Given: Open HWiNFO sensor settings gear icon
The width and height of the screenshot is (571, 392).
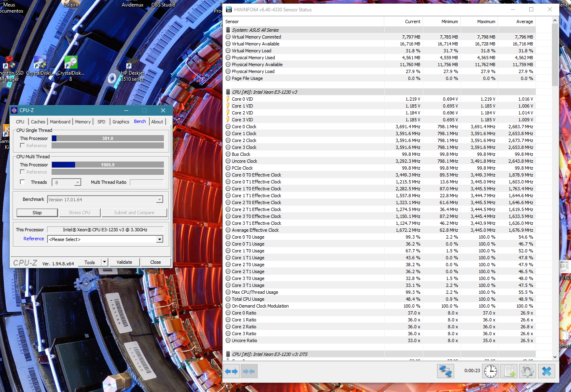Looking at the screenshot, I should click(527, 371).
